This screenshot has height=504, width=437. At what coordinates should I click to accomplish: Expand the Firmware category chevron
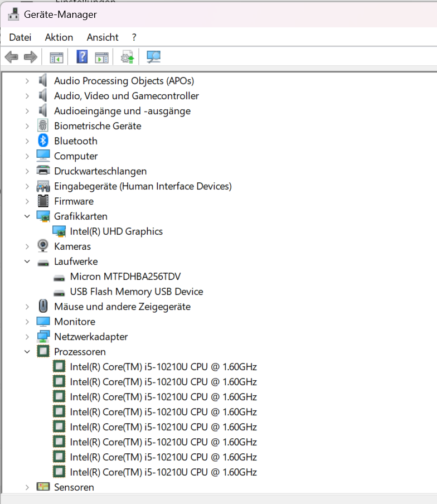tap(27, 201)
